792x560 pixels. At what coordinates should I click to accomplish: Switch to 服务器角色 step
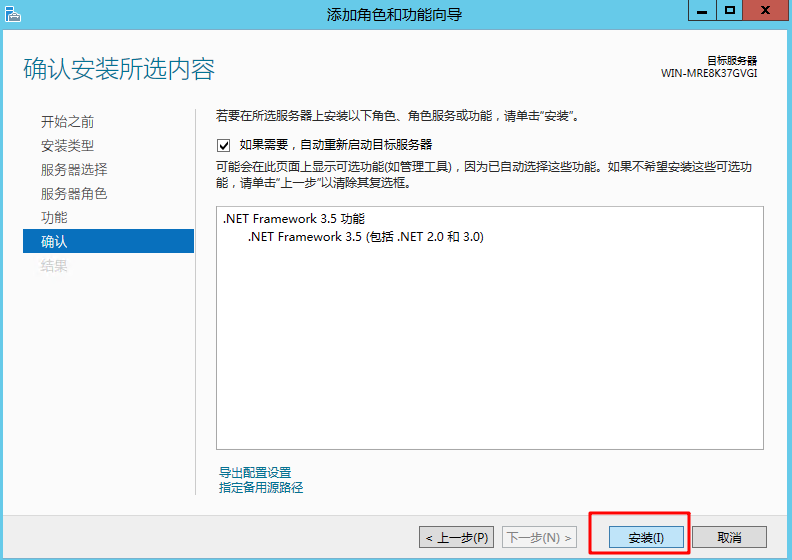74,193
